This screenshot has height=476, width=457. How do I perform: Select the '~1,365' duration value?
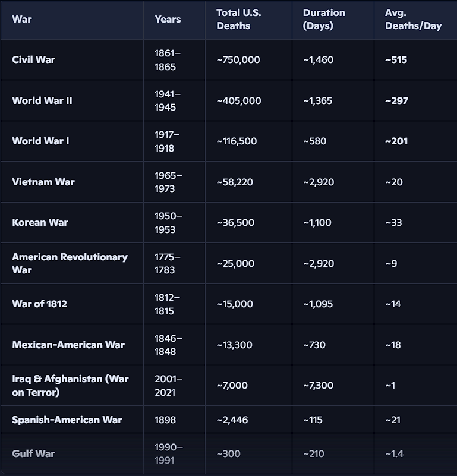pyautogui.click(x=317, y=100)
